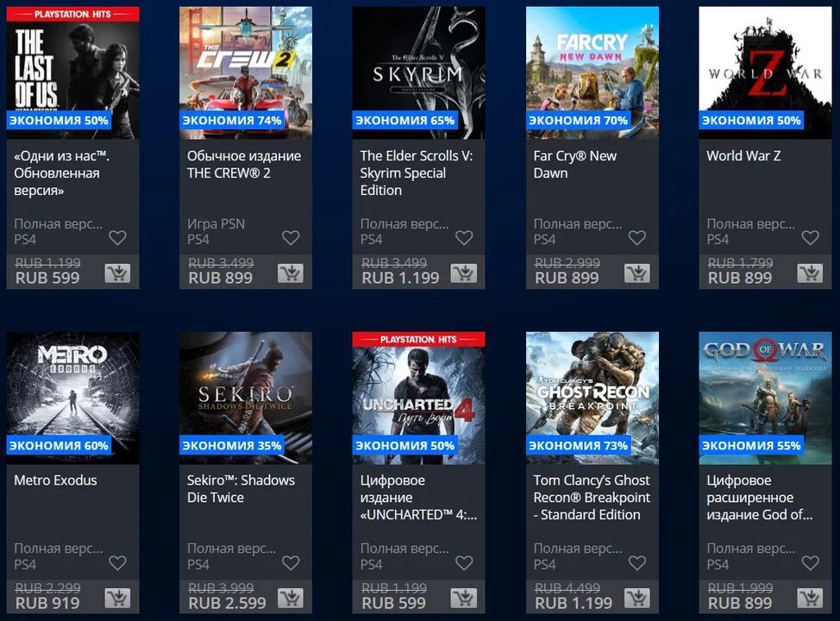Open The Elder Scrolls V: Skyrim title link
The image size is (840, 621).
[417, 173]
